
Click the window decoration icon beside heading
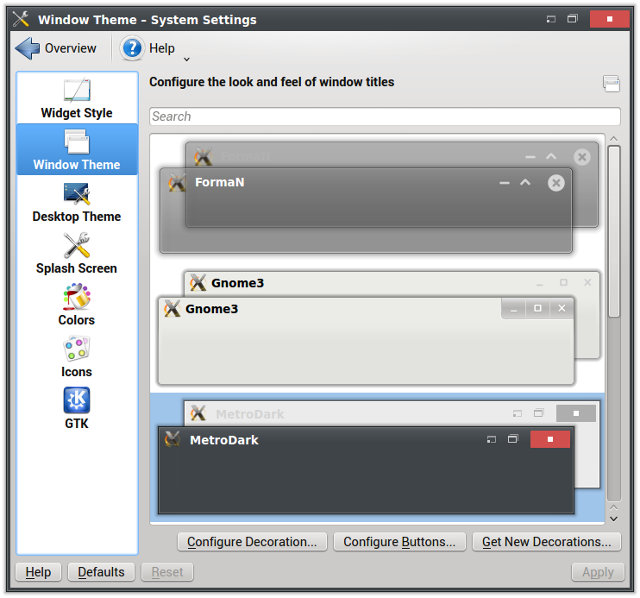coord(611,83)
